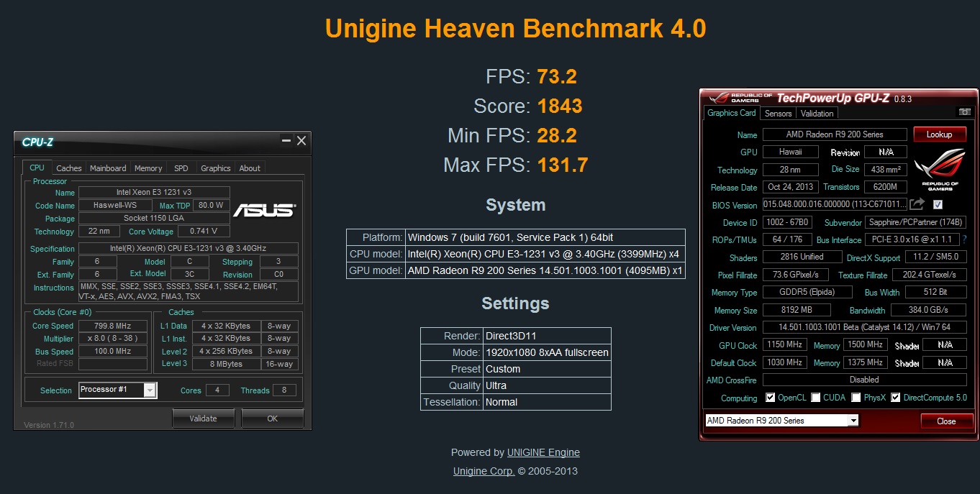Click the Validate button in CPU-Z
The width and height of the screenshot is (980, 494).
pos(203,418)
